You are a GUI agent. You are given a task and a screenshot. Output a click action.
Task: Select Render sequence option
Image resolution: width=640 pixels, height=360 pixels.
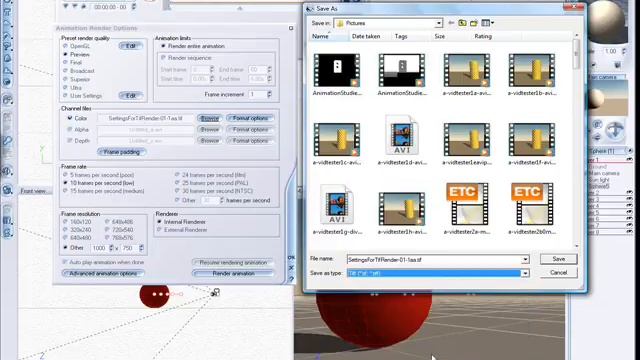pyautogui.click(x=186, y=58)
